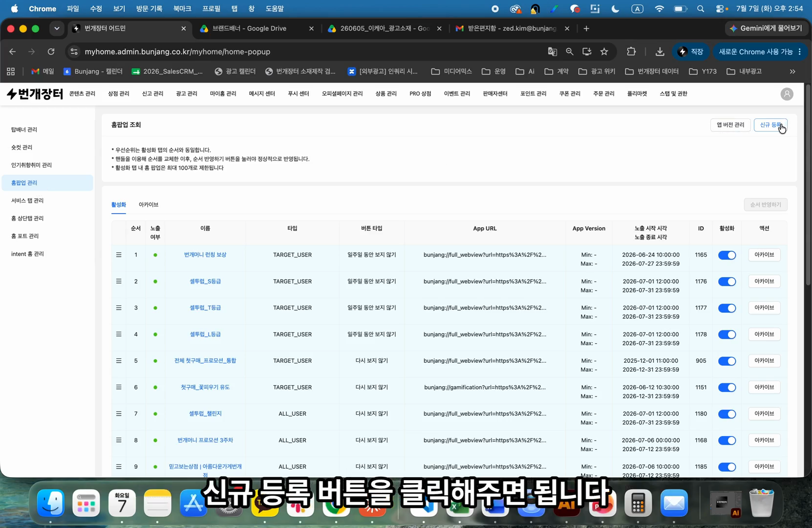Open the 셀투럽_T등급 link

pos(205,308)
